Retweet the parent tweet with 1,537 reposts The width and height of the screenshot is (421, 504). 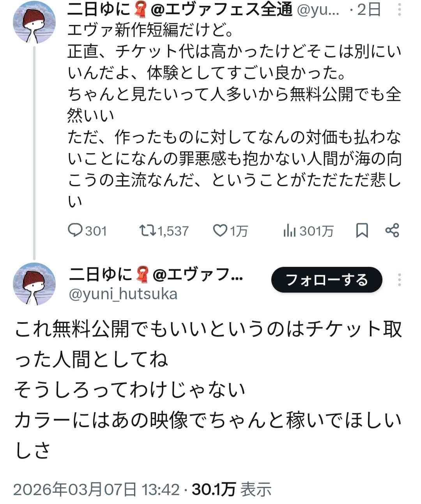click(x=147, y=231)
